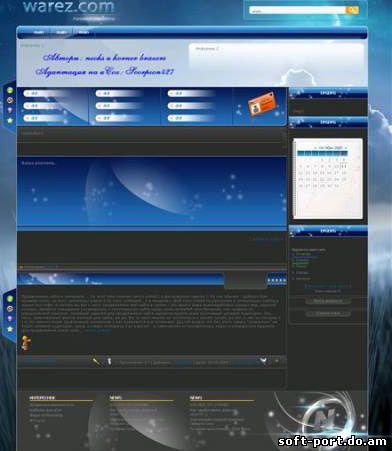Select the first poll radio option
The height and width of the screenshot is (451, 392).
point(293,254)
